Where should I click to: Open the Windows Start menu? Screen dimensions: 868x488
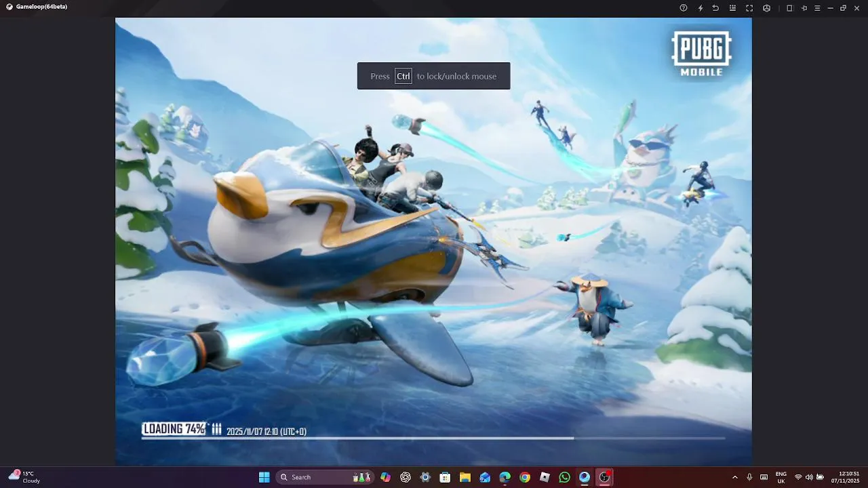[x=264, y=477]
